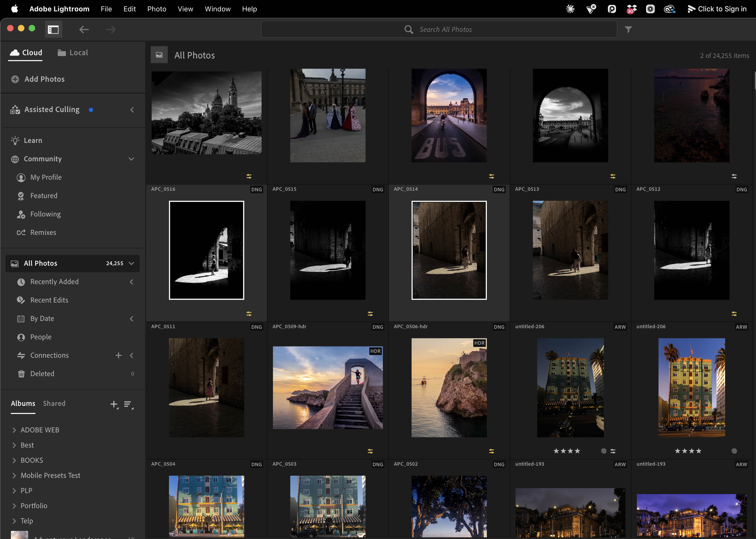756x539 pixels.
Task: Expand the By Date chevron
Action: click(132, 319)
